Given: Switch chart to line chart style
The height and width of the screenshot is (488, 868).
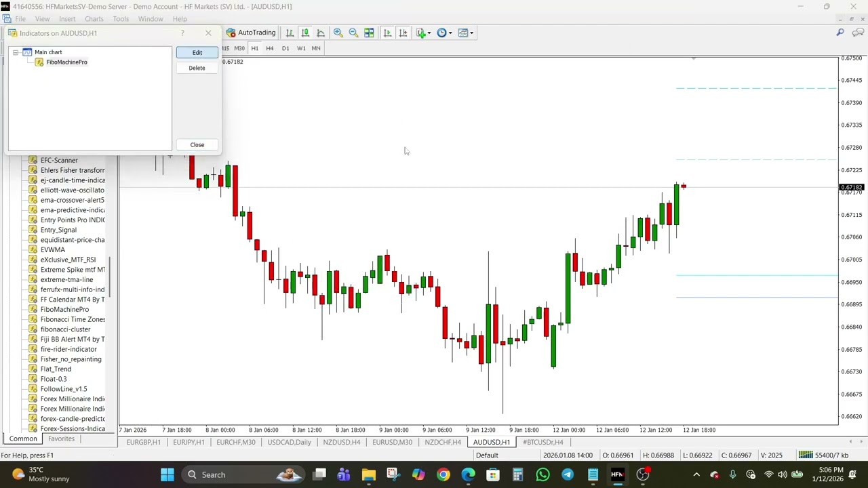Looking at the screenshot, I should pyautogui.click(x=321, y=33).
